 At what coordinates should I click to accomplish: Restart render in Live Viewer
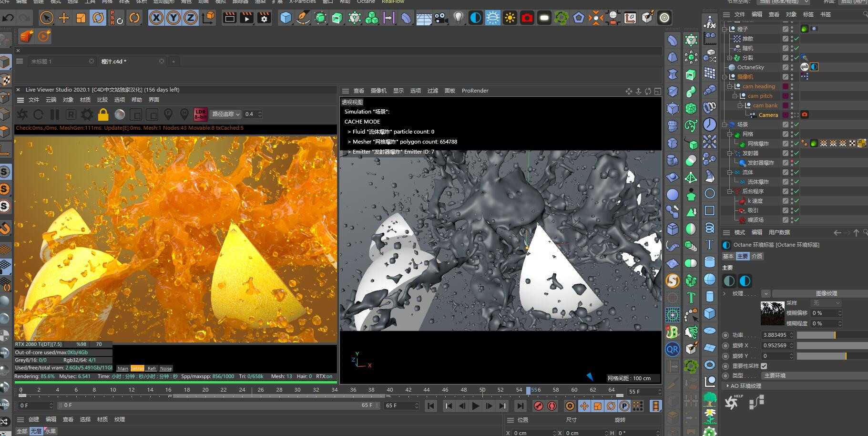[x=39, y=114]
